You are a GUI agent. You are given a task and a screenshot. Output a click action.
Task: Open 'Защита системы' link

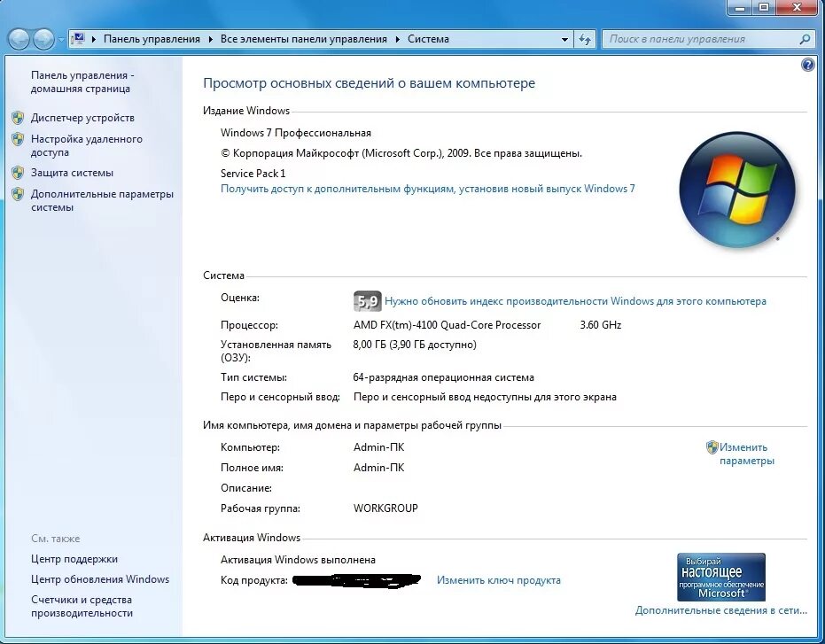point(72,173)
